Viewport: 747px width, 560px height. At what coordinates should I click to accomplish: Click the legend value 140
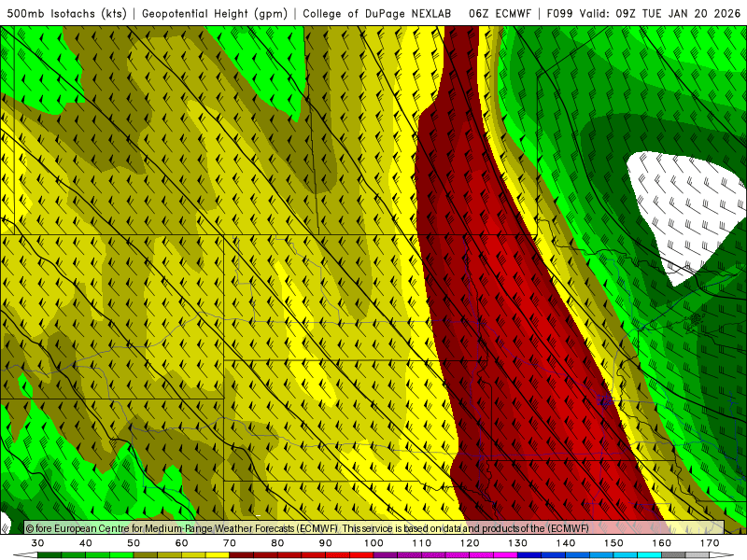pyautogui.click(x=566, y=543)
